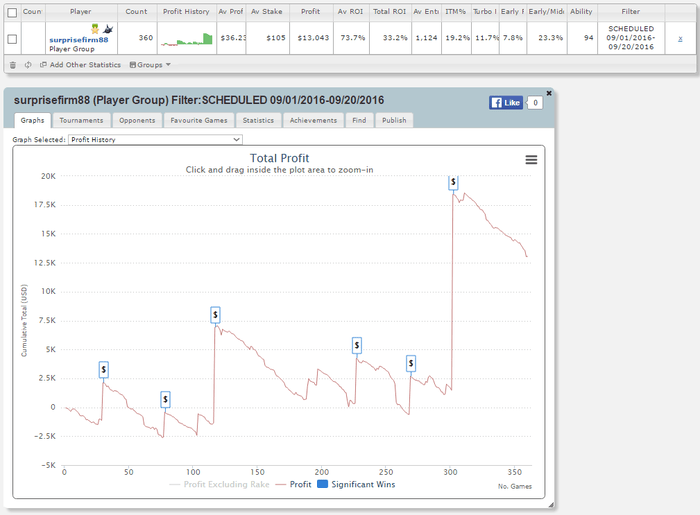This screenshot has width=700, height=515.
Task: Click the $ marker near 7.5K
Action: (x=215, y=315)
